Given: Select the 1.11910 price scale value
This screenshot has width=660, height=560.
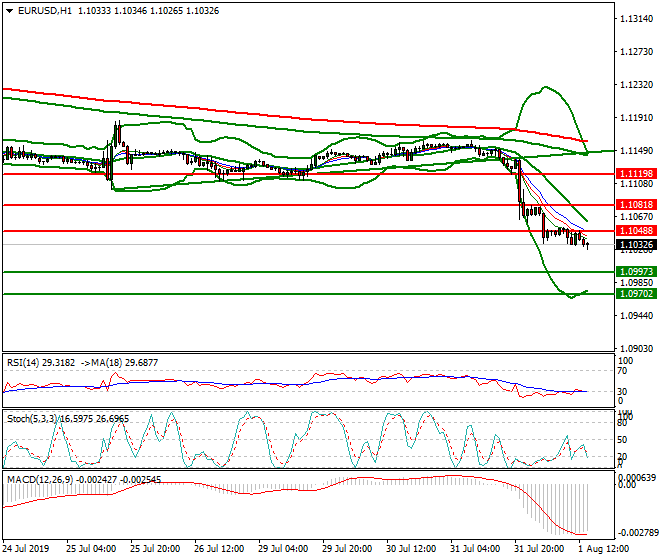Looking at the screenshot, I should pyautogui.click(x=636, y=117).
